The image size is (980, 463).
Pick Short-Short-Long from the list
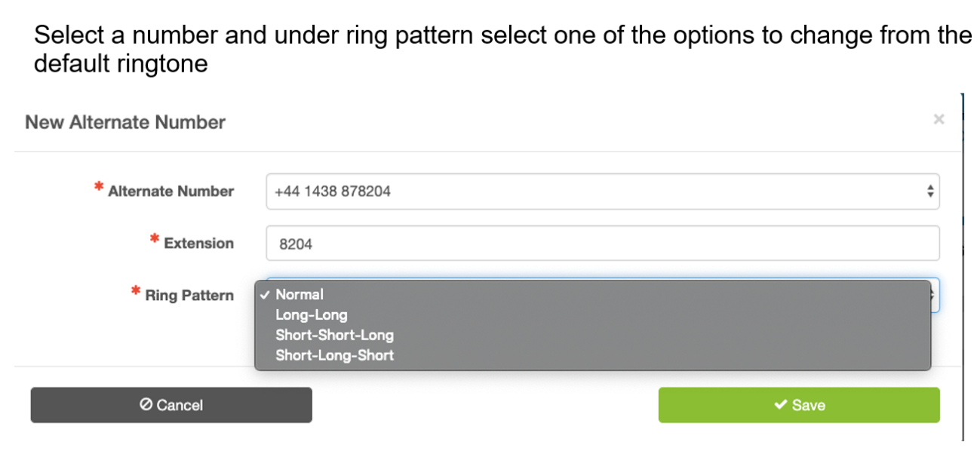334,335
